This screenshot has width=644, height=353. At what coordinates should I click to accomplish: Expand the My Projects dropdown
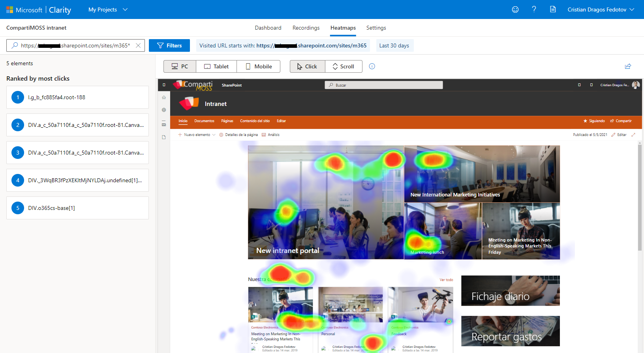(108, 9)
